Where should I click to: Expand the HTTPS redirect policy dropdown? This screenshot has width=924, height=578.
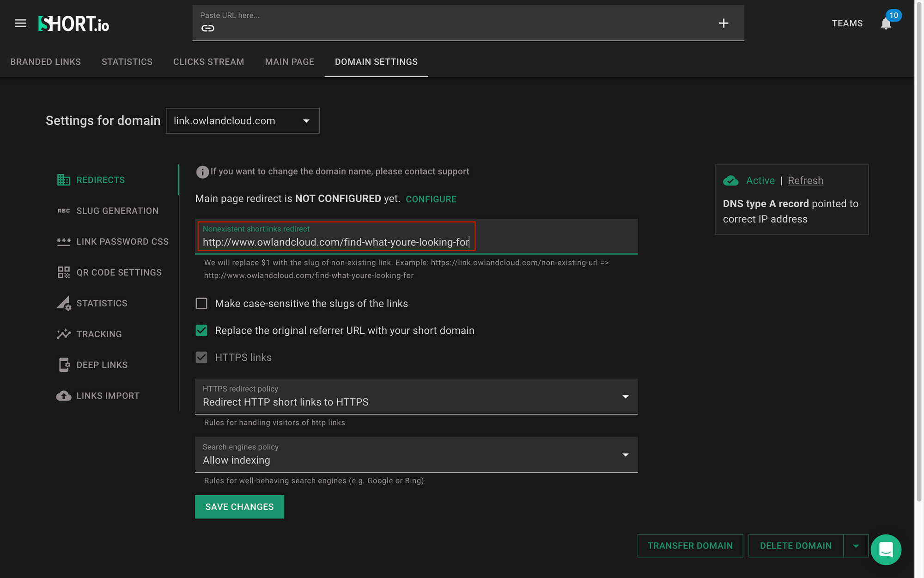coord(416,397)
